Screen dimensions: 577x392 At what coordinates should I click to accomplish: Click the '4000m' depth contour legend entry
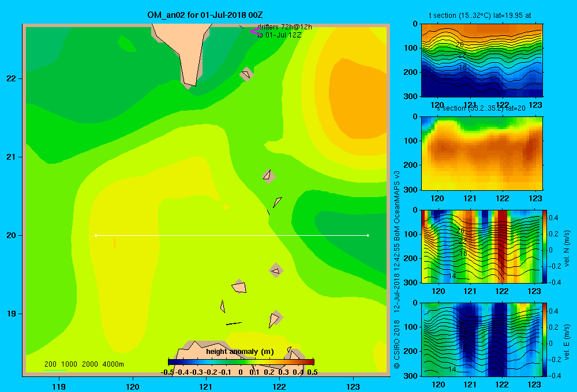[113, 364]
